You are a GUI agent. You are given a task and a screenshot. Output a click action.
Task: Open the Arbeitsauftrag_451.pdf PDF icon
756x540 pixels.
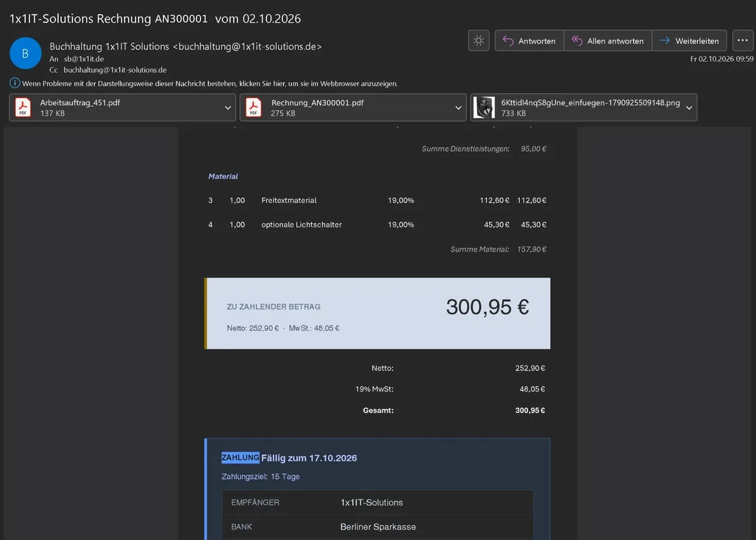pyautogui.click(x=23, y=107)
